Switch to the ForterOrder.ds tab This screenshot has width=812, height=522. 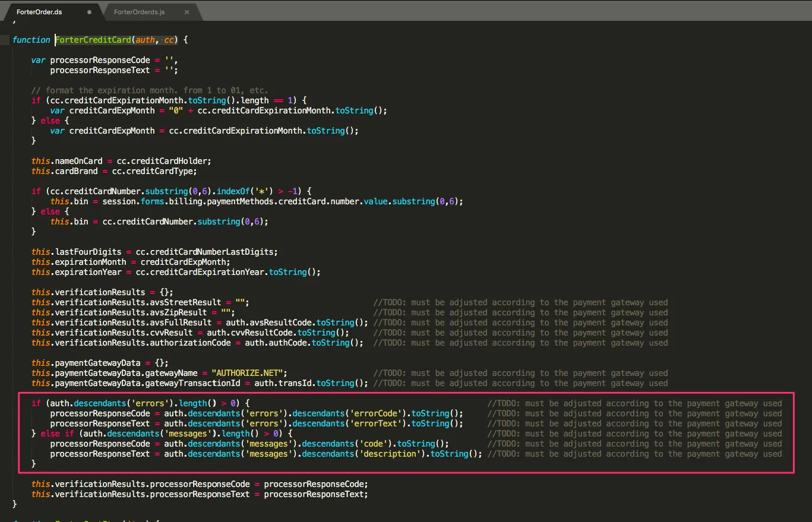[x=39, y=12]
